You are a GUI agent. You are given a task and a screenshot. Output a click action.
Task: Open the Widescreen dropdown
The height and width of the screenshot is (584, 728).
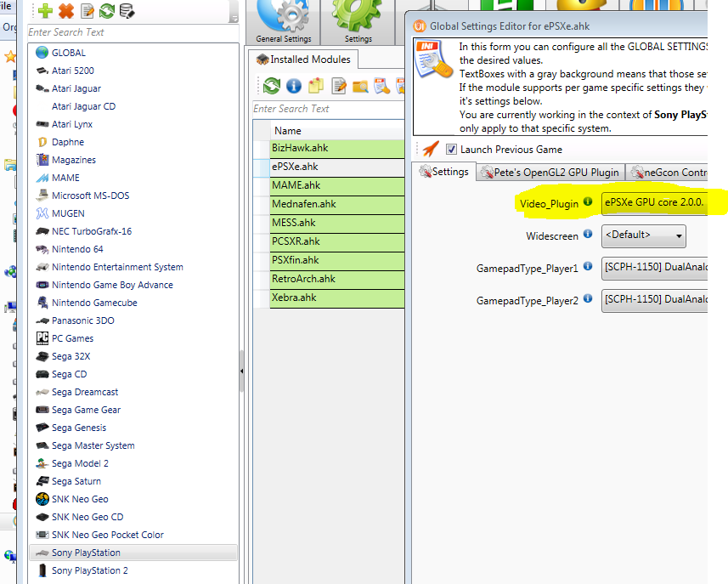[643, 235]
